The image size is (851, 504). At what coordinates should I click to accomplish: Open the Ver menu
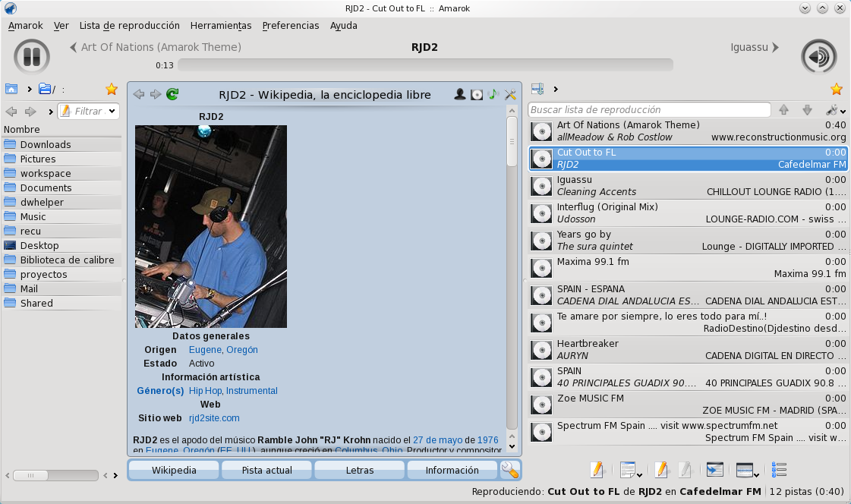point(61,26)
